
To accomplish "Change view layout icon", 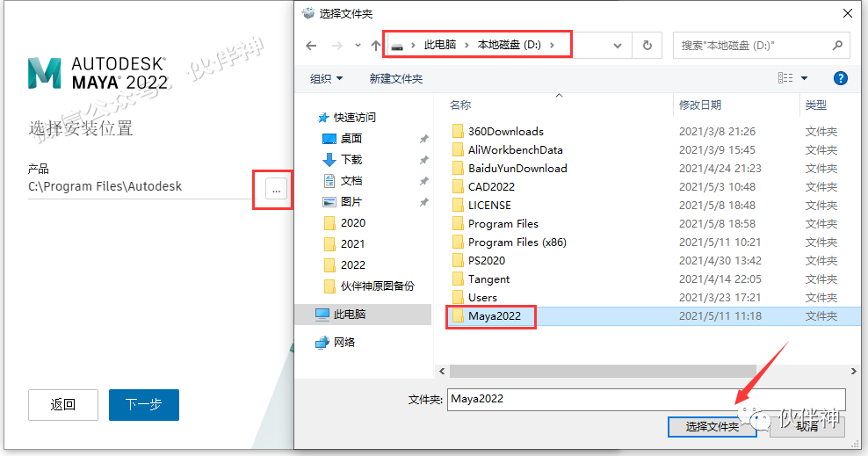I will click(785, 78).
